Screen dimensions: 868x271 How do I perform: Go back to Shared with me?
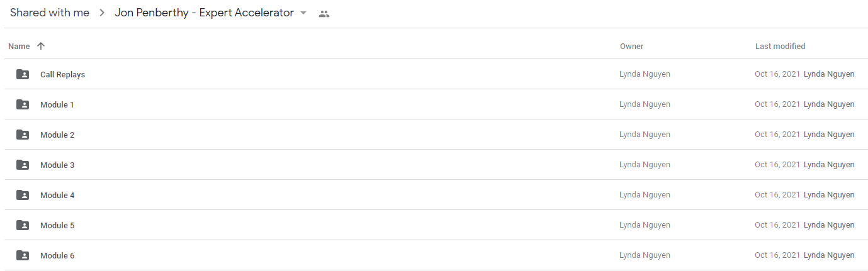click(x=50, y=13)
